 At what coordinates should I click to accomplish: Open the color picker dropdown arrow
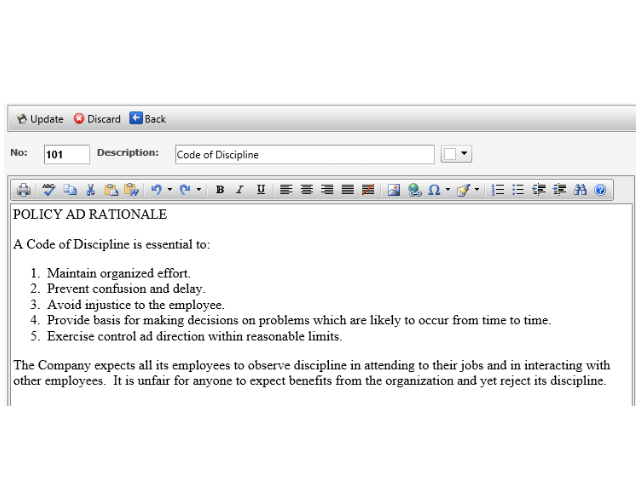click(x=464, y=153)
